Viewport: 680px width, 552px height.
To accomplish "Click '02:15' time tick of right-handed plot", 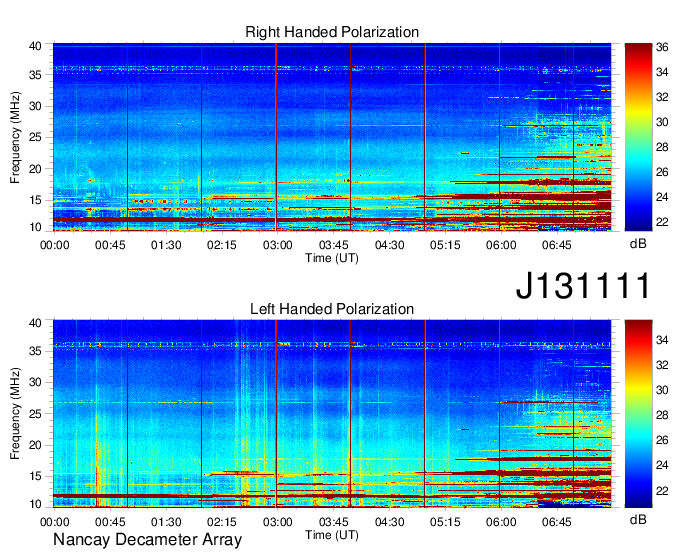I will coord(222,245).
